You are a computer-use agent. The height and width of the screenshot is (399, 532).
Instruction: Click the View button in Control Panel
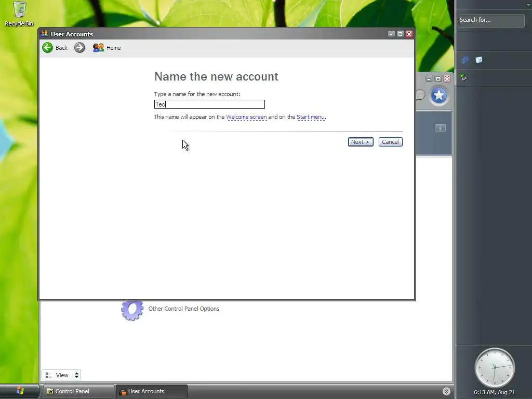coord(57,375)
